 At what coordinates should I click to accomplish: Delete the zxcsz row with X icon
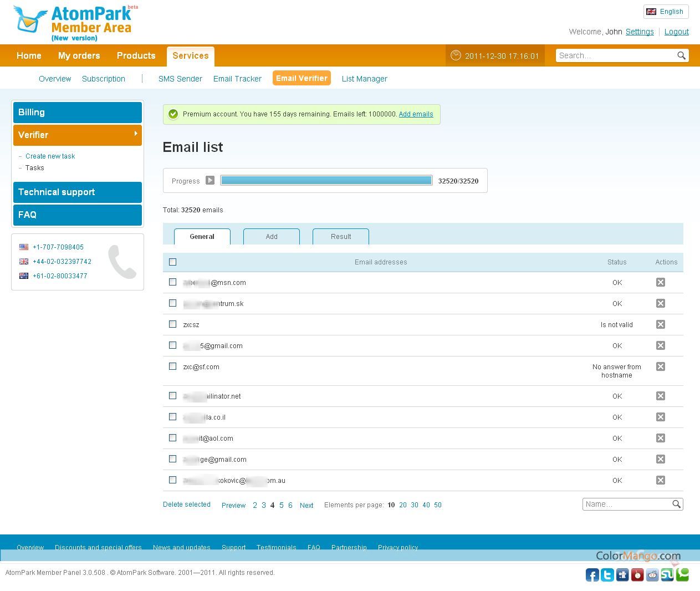(x=660, y=324)
